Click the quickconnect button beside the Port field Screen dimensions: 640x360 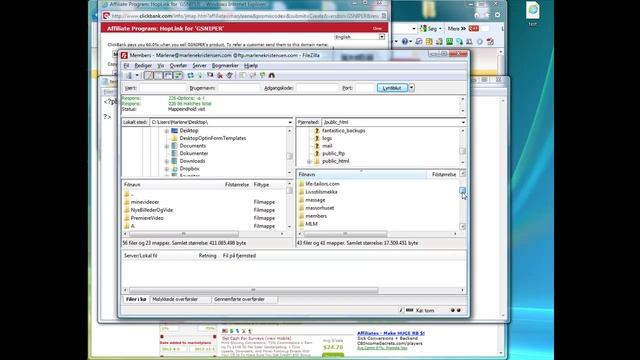392,88
